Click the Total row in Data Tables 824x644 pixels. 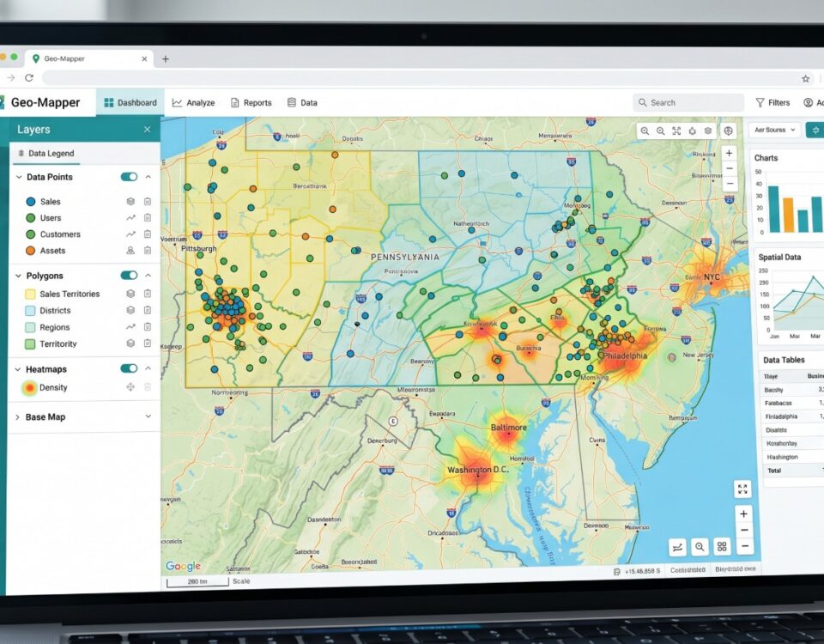pyautogui.click(x=792, y=471)
